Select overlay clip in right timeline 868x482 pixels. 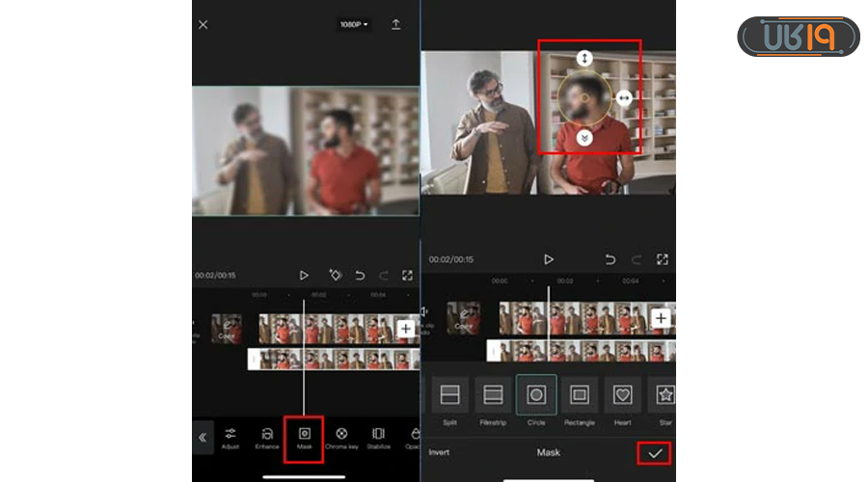pos(582,351)
